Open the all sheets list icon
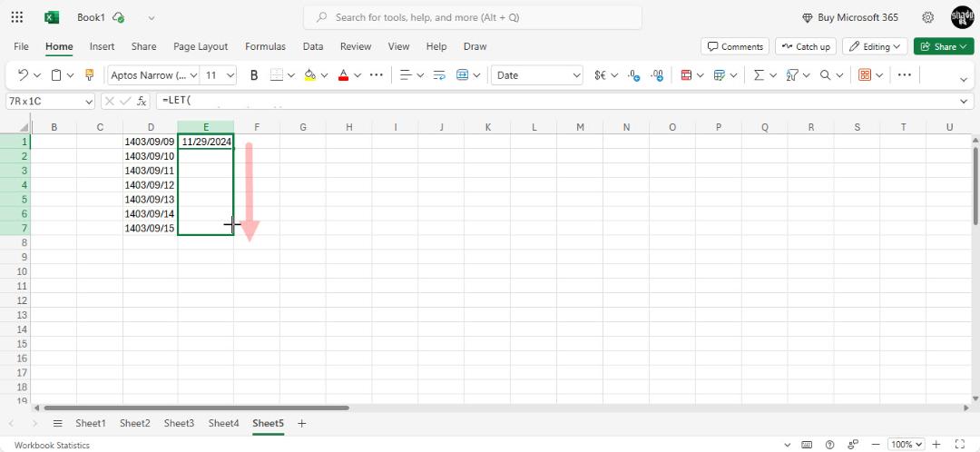 click(57, 423)
